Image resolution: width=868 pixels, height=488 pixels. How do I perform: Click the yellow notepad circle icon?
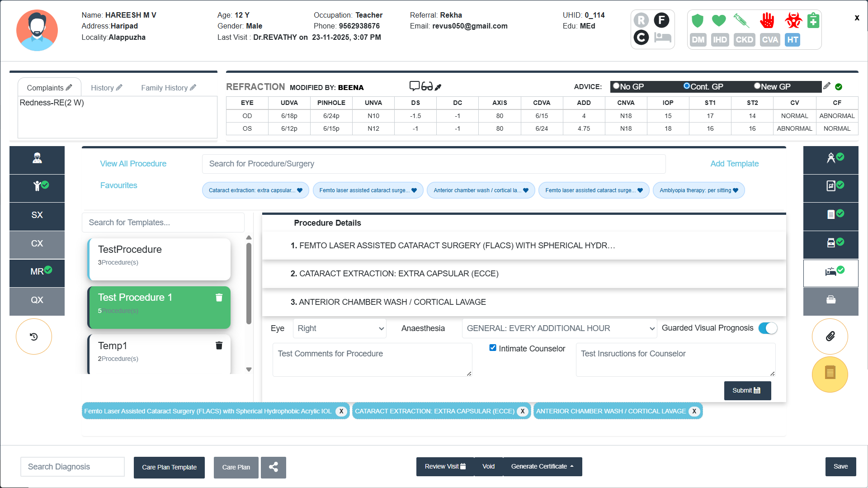pyautogui.click(x=830, y=374)
